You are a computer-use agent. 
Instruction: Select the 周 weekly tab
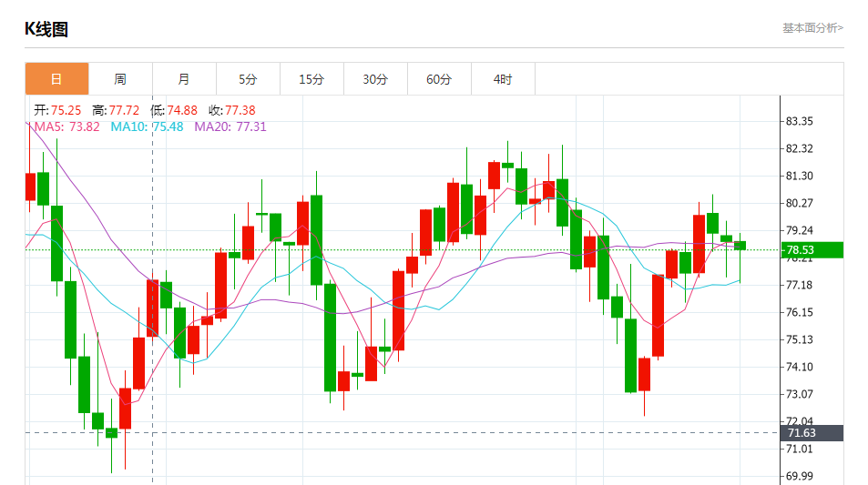[120, 79]
